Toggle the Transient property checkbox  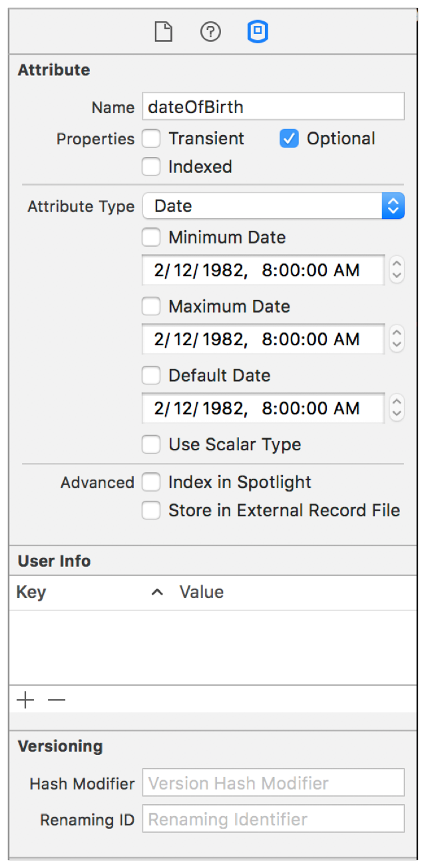[x=152, y=138]
